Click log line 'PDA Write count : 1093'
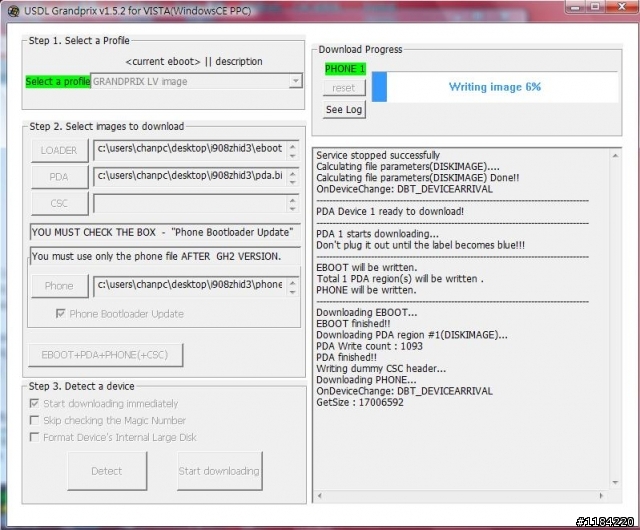This screenshot has width=640, height=530. point(369,346)
